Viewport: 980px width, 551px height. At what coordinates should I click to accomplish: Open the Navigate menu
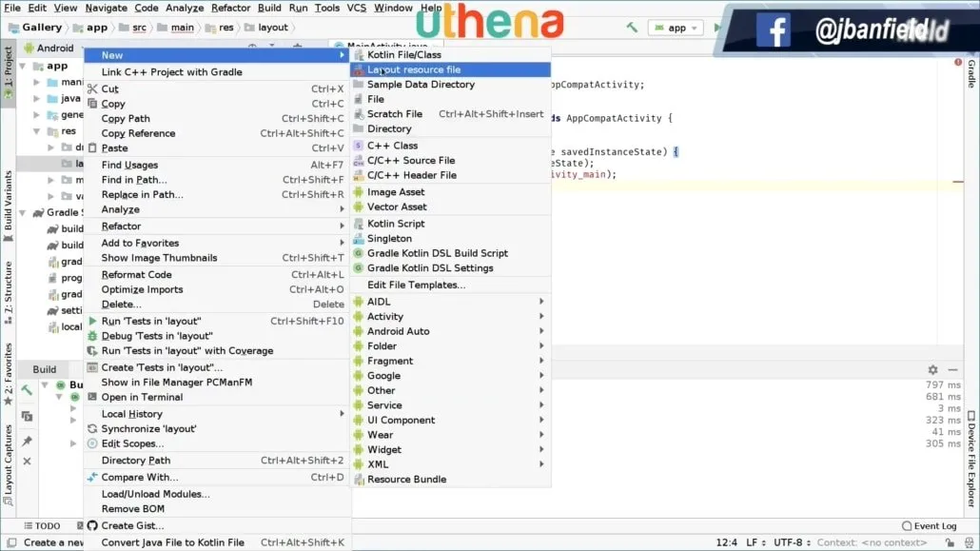click(x=107, y=9)
